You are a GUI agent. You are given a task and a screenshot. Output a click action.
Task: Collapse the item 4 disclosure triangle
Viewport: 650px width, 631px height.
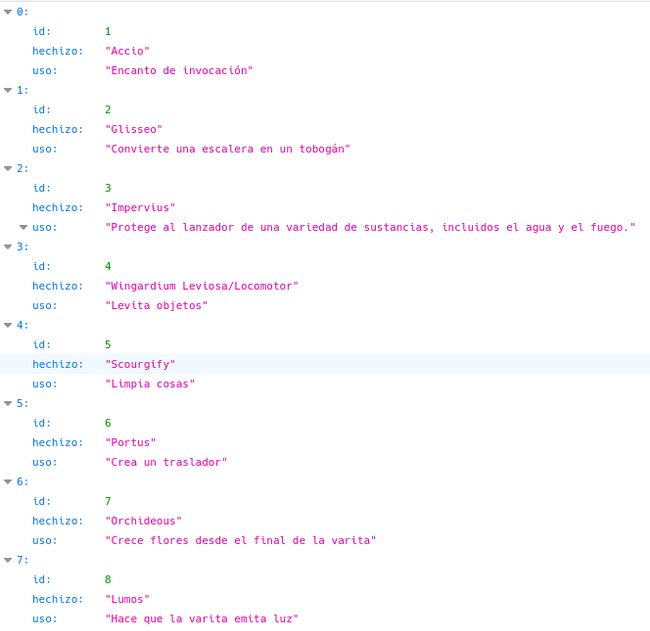pos(9,325)
